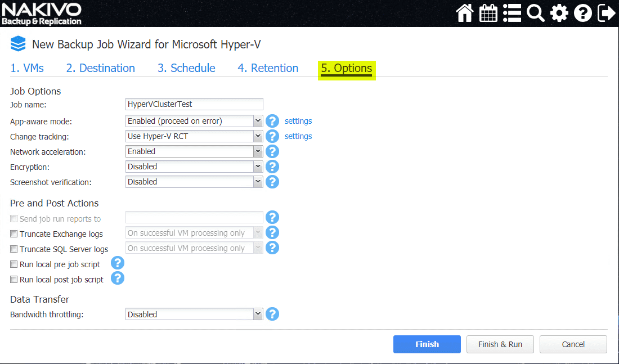
Task: Show help for Send job run reports
Action: click(272, 217)
